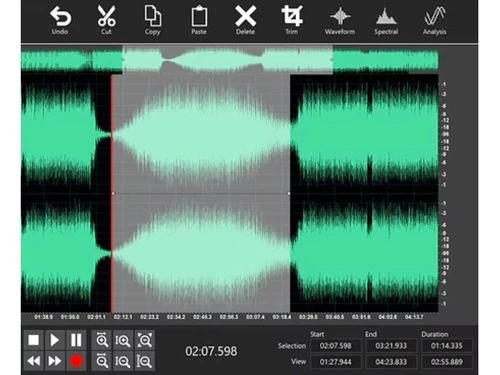Start playback with the play triangle
Viewport: 500px width, 375px height.
55,340
